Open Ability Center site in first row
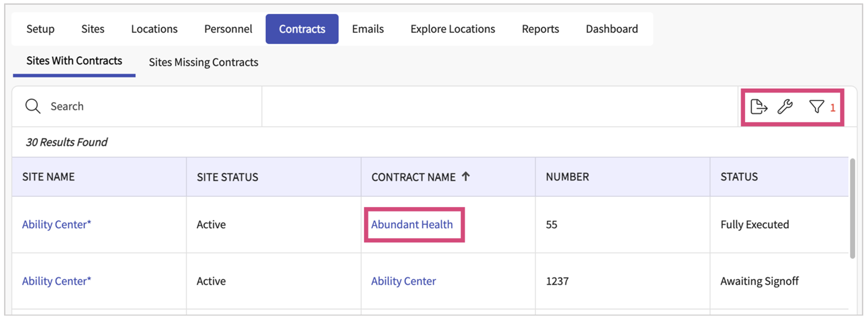This screenshot has width=868, height=321. tap(56, 225)
